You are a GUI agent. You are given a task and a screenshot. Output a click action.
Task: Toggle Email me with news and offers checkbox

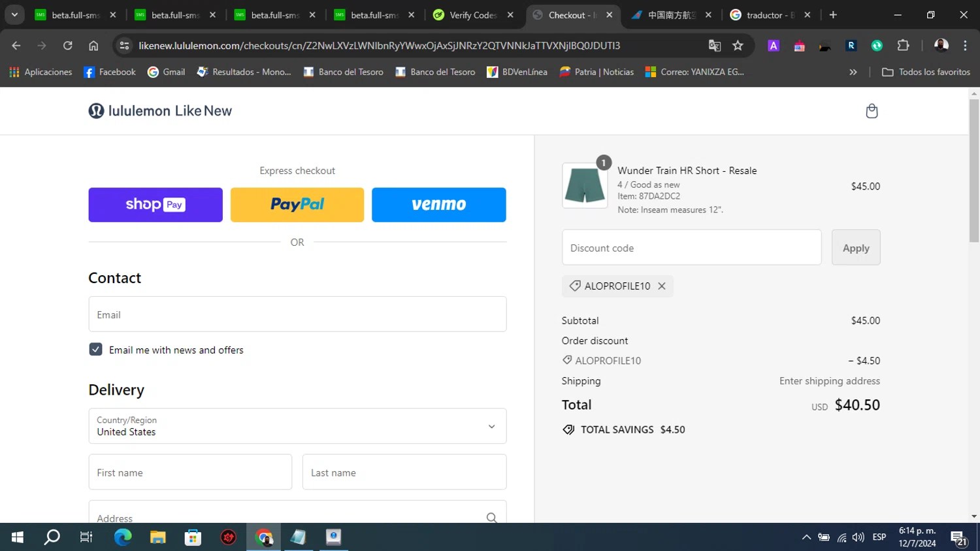(x=95, y=349)
